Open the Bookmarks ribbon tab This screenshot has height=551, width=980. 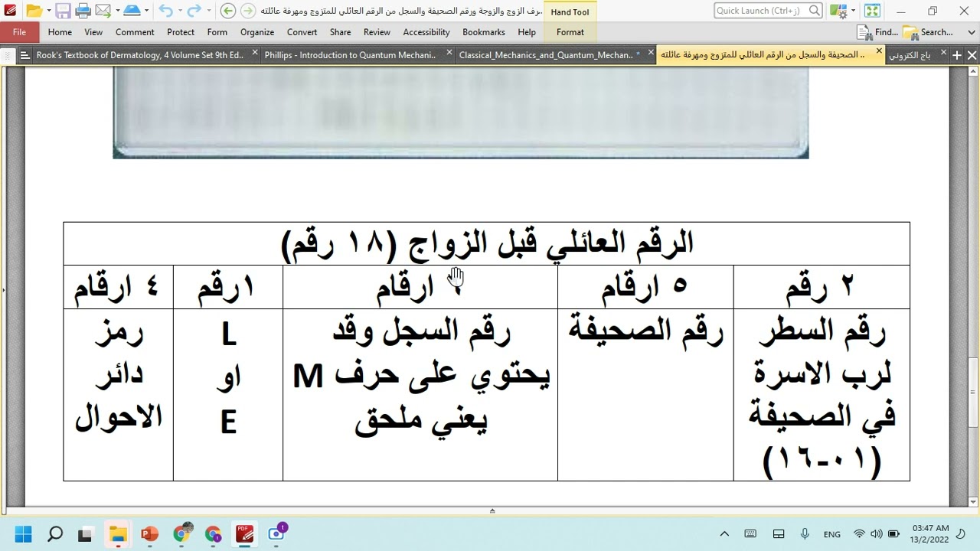tap(484, 32)
